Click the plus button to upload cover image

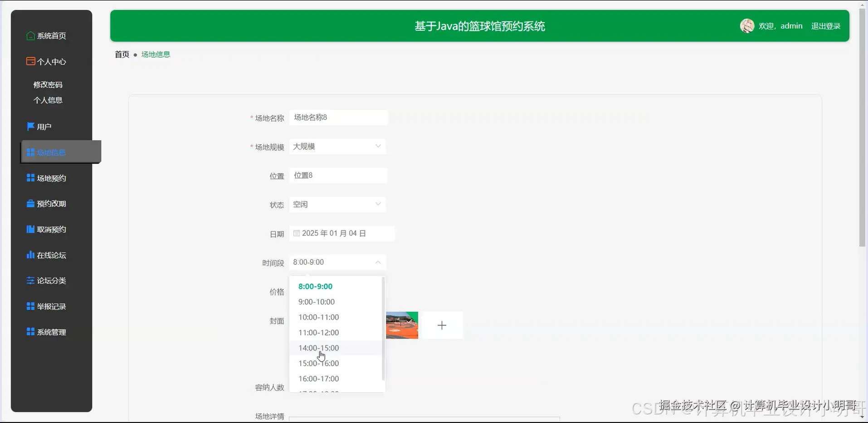coord(442,325)
